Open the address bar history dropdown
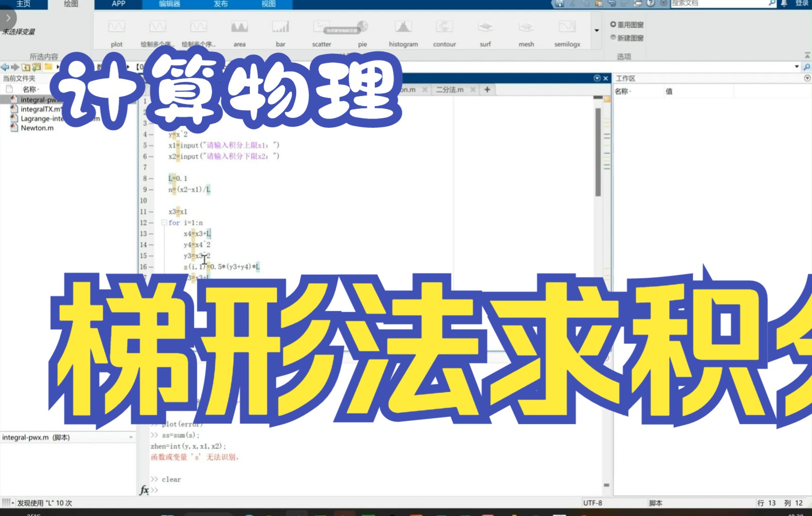 (x=797, y=67)
